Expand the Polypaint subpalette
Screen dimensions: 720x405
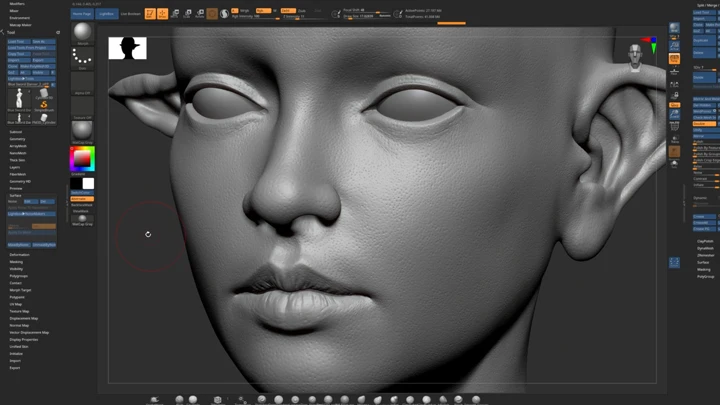pyautogui.click(x=17, y=297)
